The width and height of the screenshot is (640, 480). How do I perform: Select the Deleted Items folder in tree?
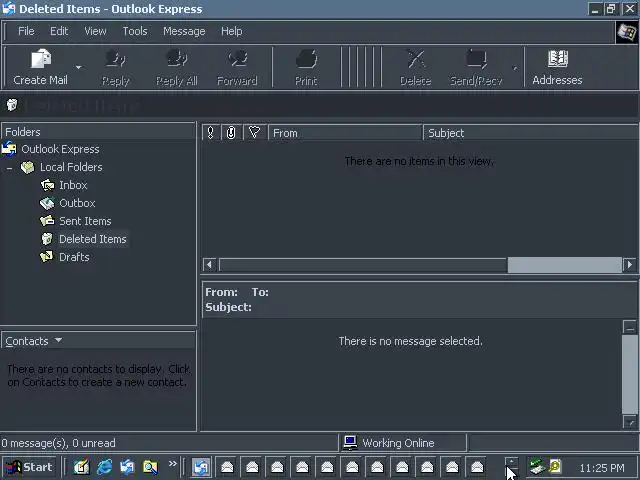(93, 239)
